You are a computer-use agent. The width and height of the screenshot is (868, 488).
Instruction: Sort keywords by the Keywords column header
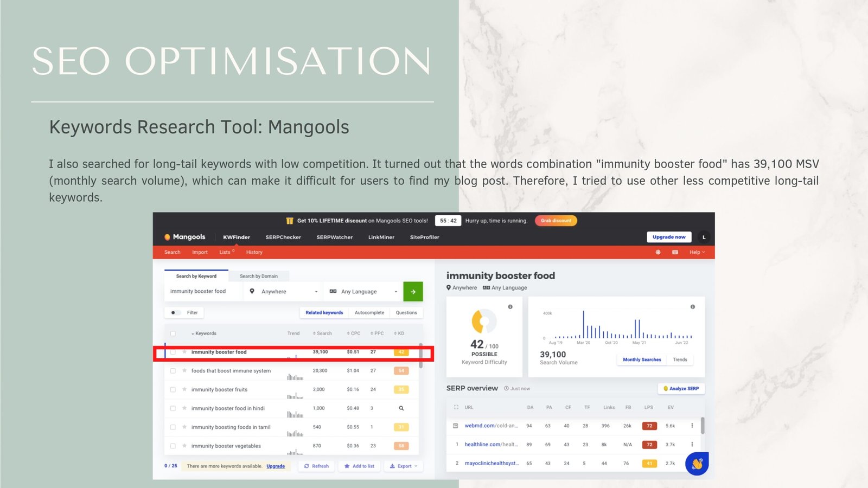point(204,333)
